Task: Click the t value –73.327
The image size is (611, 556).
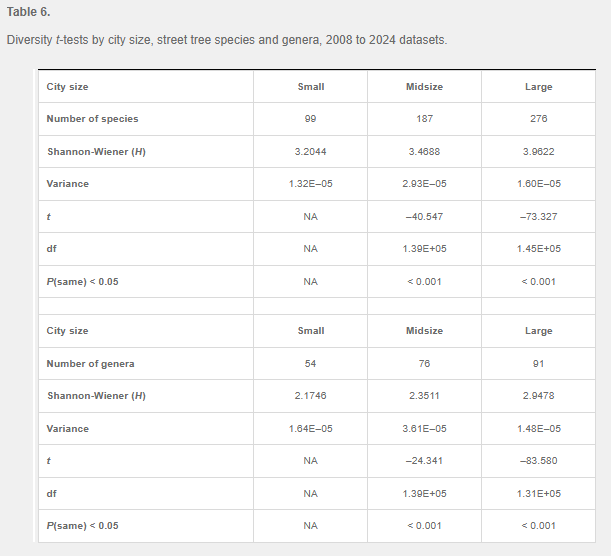Action: (x=538, y=216)
